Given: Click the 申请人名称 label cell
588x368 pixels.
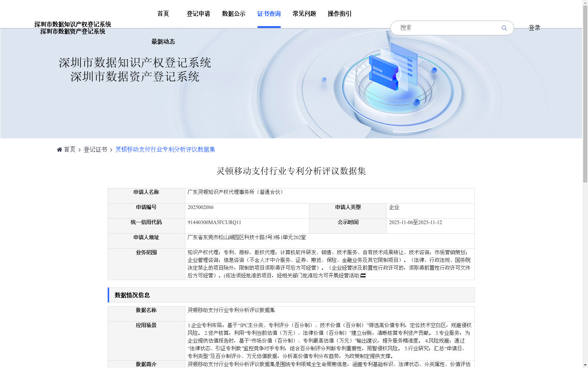Looking at the screenshot, I should pyautogui.click(x=146, y=196).
